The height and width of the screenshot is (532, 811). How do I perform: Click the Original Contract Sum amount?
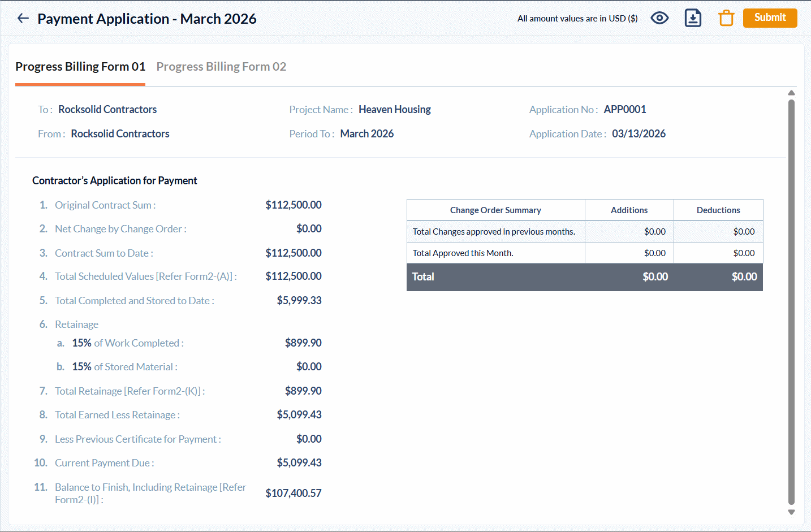pos(294,205)
